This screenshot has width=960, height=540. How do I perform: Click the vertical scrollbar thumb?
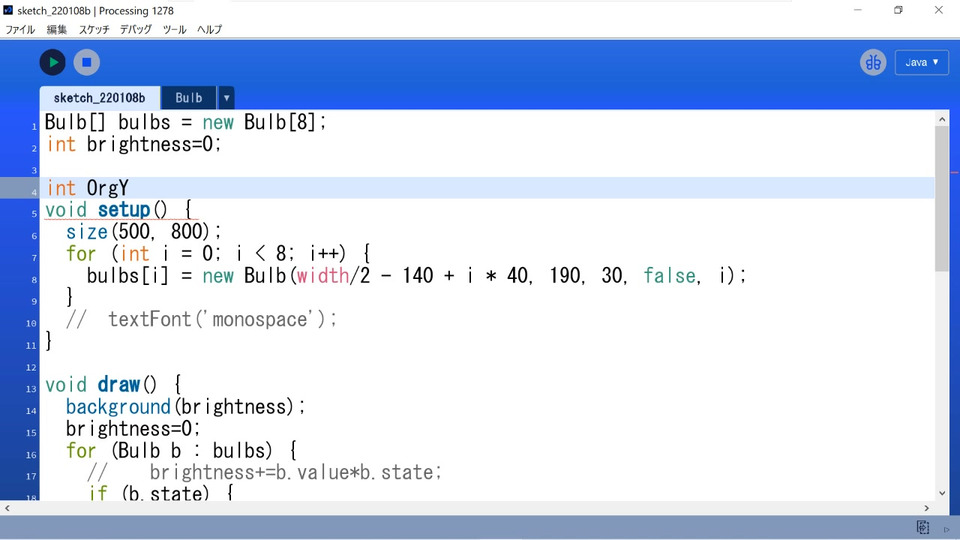pyautogui.click(x=942, y=199)
